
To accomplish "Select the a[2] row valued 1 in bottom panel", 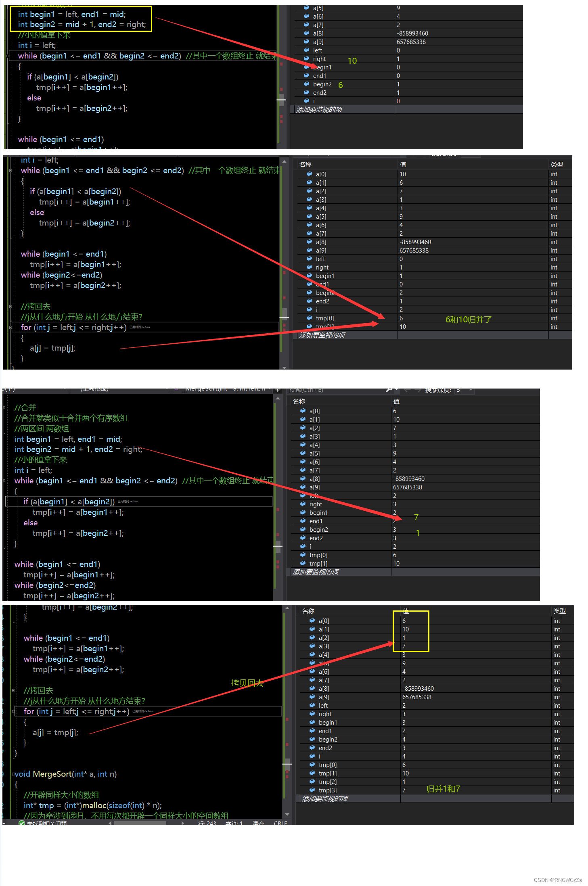I will [x=437, y=638].
